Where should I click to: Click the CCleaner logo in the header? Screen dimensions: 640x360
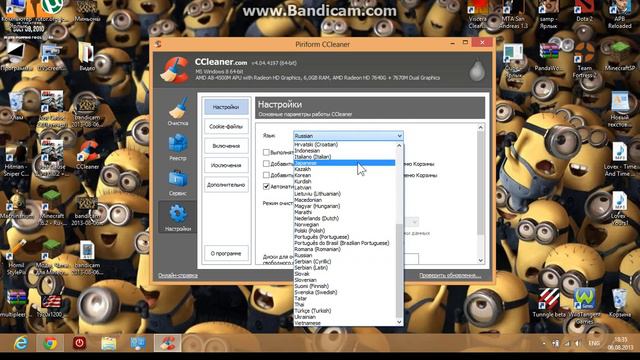pyautogui.click(x=174, y=70)
